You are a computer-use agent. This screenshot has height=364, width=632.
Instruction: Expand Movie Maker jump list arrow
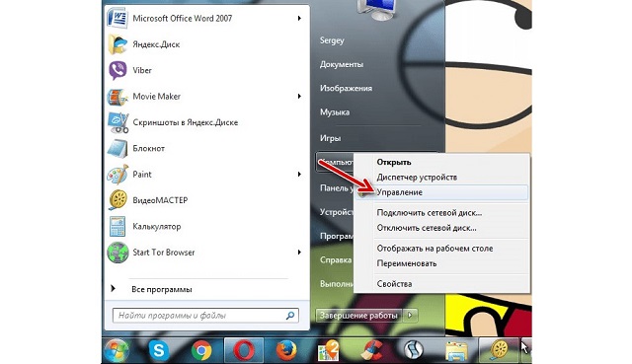pos(299,97)
